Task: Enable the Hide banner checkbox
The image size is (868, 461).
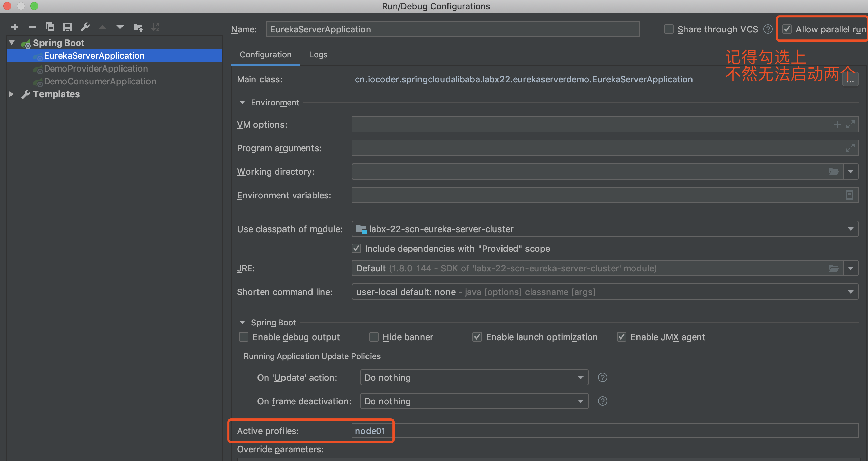Action: (x=374, y=337)
